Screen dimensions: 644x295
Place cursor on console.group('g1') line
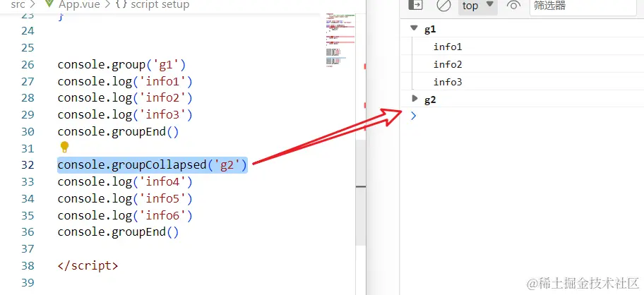point(122,65)
